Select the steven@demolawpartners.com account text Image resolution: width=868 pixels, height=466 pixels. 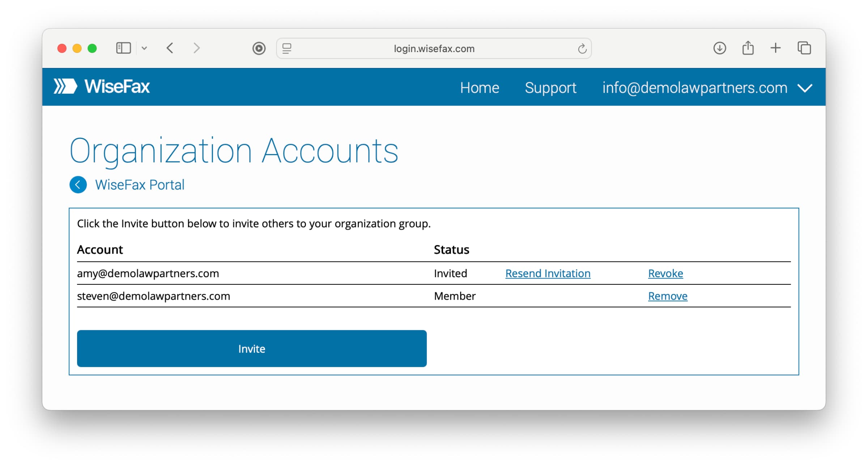(153, 296)
